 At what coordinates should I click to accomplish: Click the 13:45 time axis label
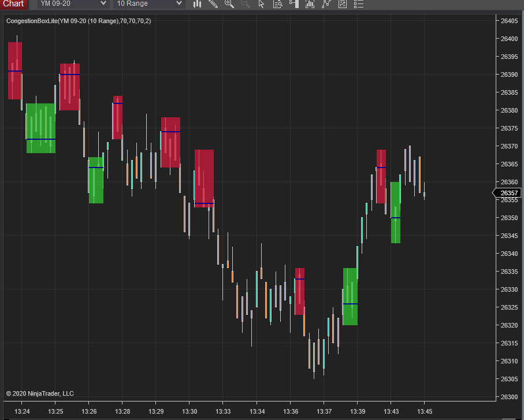425,411
